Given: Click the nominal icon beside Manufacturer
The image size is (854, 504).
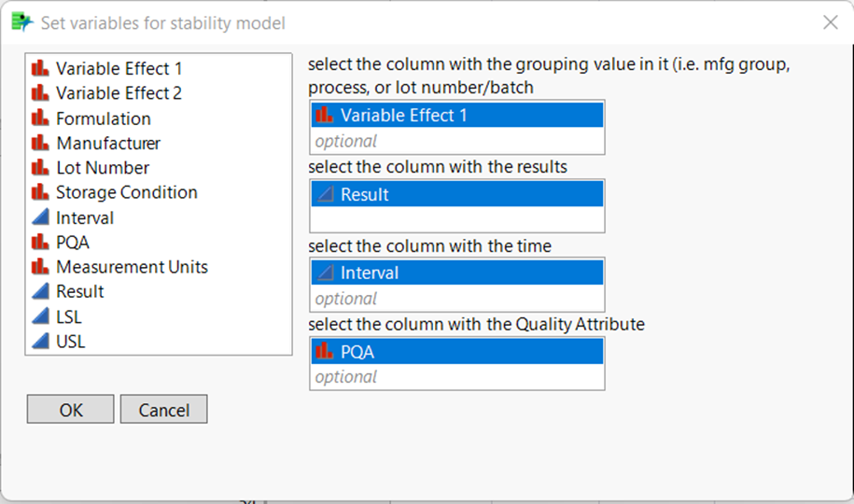Looking at the screenshot, I should 40,144.
